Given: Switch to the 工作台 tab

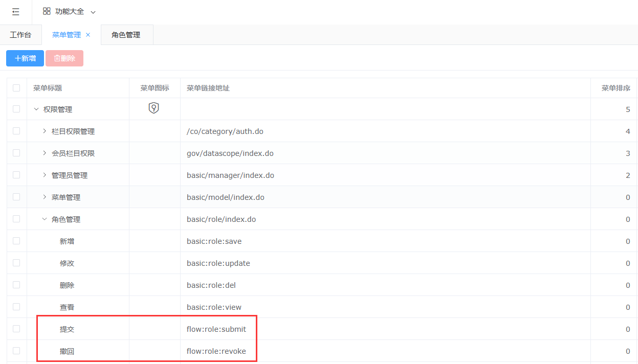Looking at the screenshot, I should (x=20, y=35).
